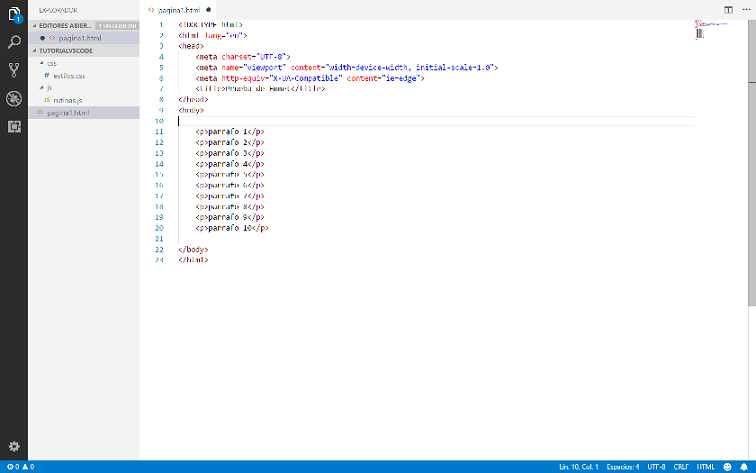Image resolution: width=756 pixels, height=473 pixels.
Task: Click the meta charset line
Action: [x=243, y=57]
